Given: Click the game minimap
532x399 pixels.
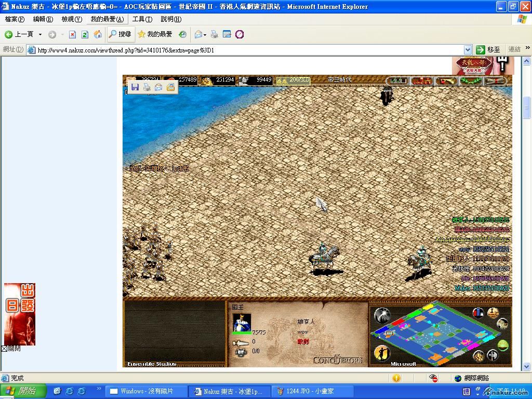Looking at the screenshot, I should (436, 335).
